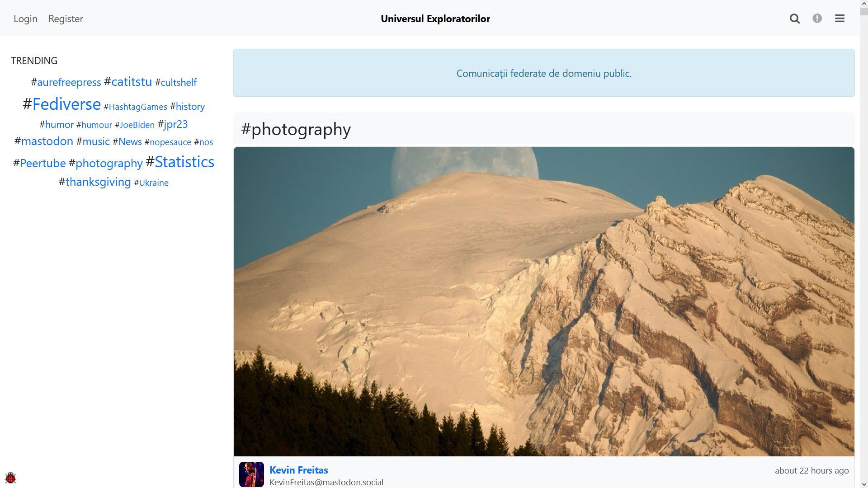Screen dimensions: 868x488
Task: Open Kevin Freitas profile name
Action: point(299,470)
